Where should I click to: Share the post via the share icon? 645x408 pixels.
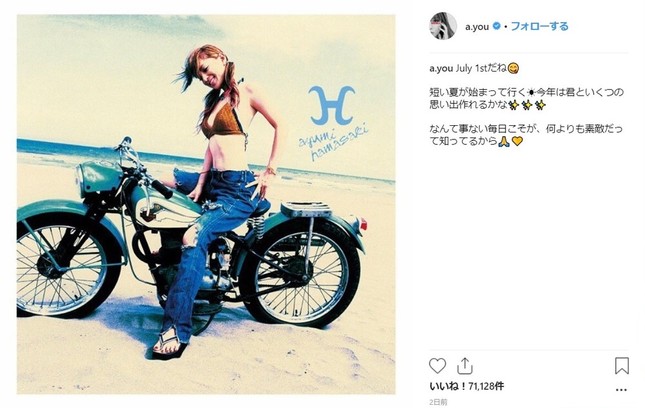[x=464, y=366]
